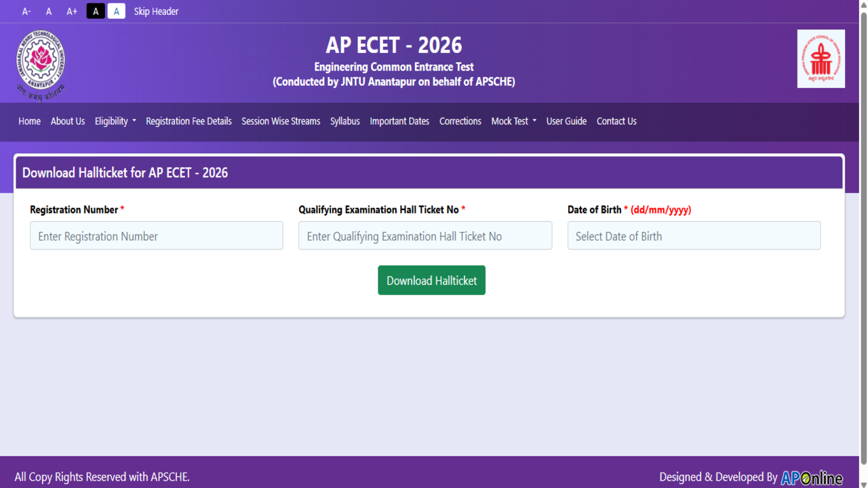Open the Syllabus page
The image size is (868, 488).
(345, 121)
